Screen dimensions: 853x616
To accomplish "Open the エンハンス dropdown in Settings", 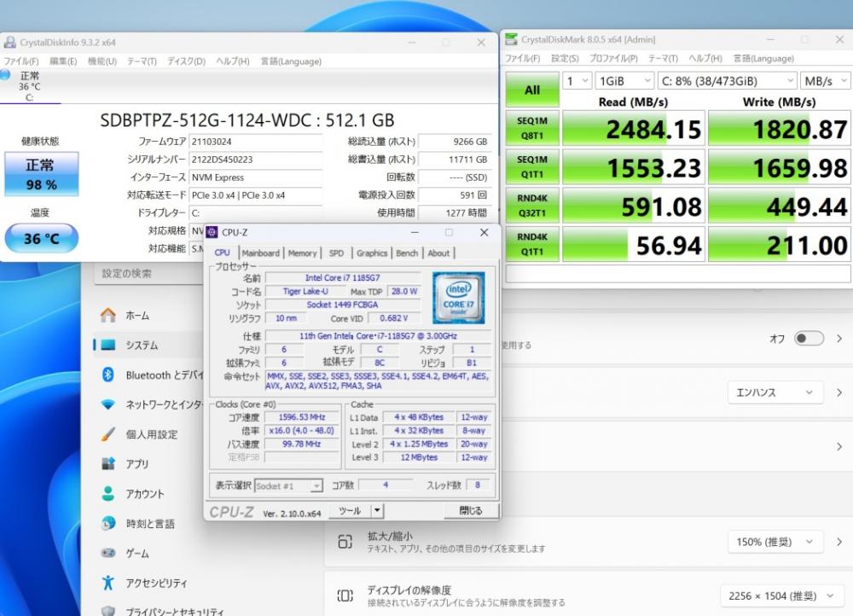I will [775, 392].
